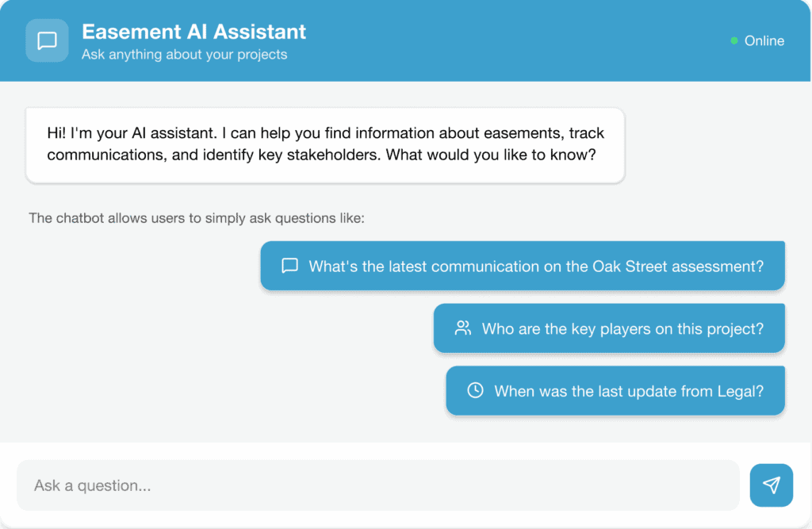Screen dimensions: 812x529
Task: Click "The chatbot allows users" caption text
Action: coord(196,217)
